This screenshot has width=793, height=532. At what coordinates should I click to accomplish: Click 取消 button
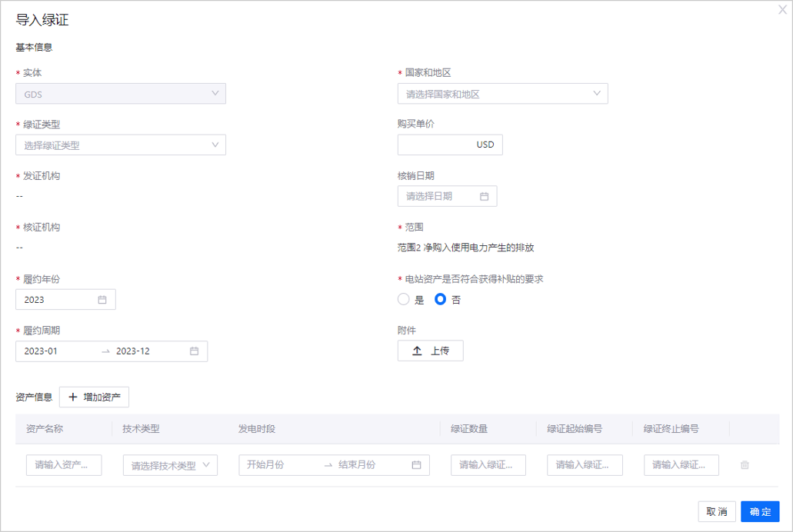click(x=717, y=511)
